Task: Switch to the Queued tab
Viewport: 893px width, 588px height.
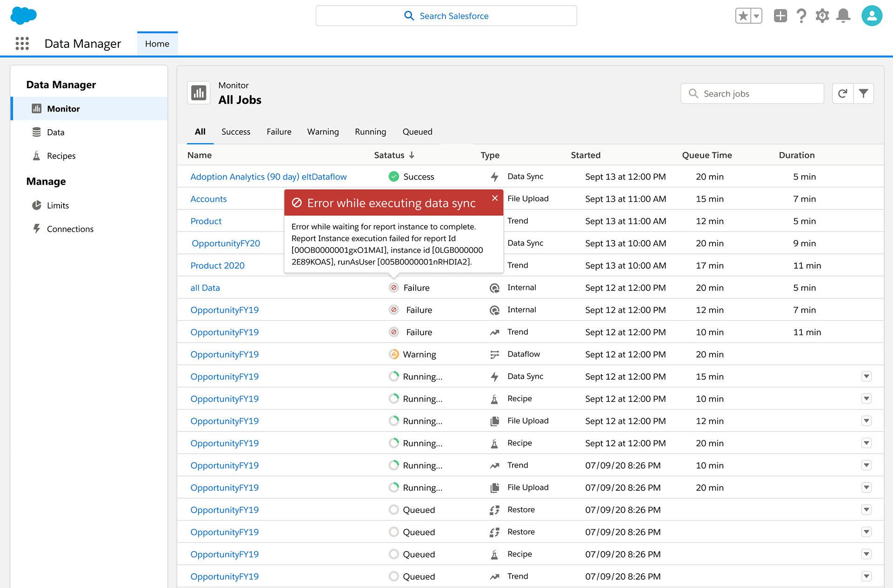Action: point(417,132)
